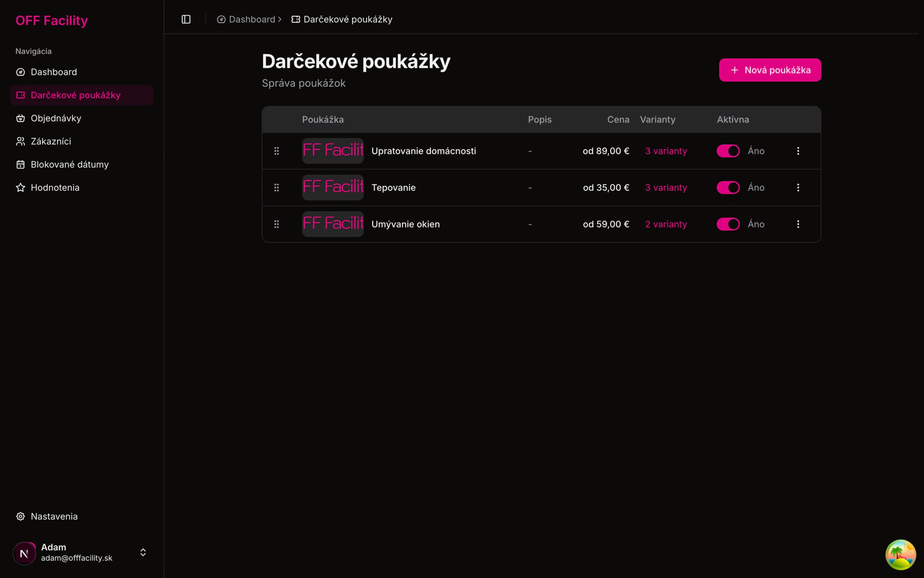The image size is (924, 578).
Task: Open the actions menu for Umývanie okien
Action: 798,224
